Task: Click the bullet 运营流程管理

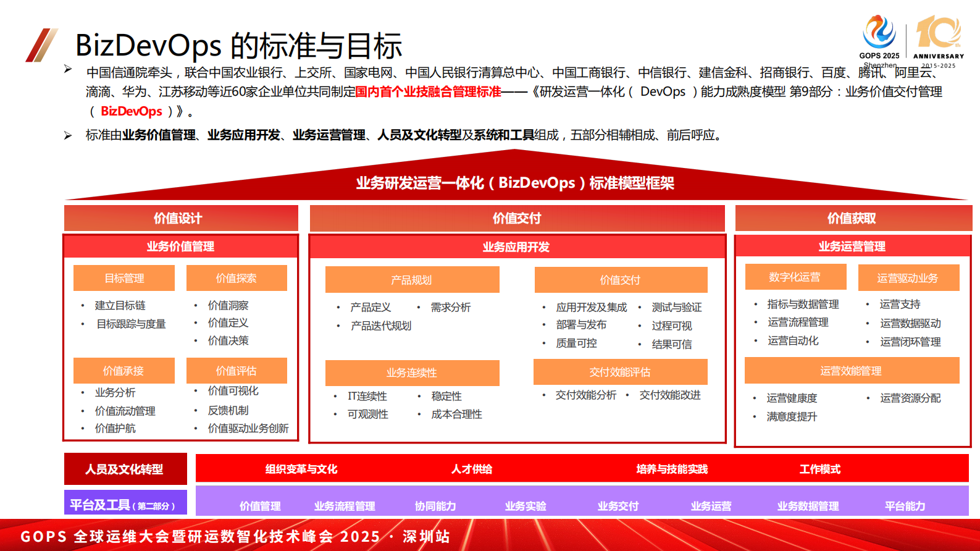Action: 798,322
